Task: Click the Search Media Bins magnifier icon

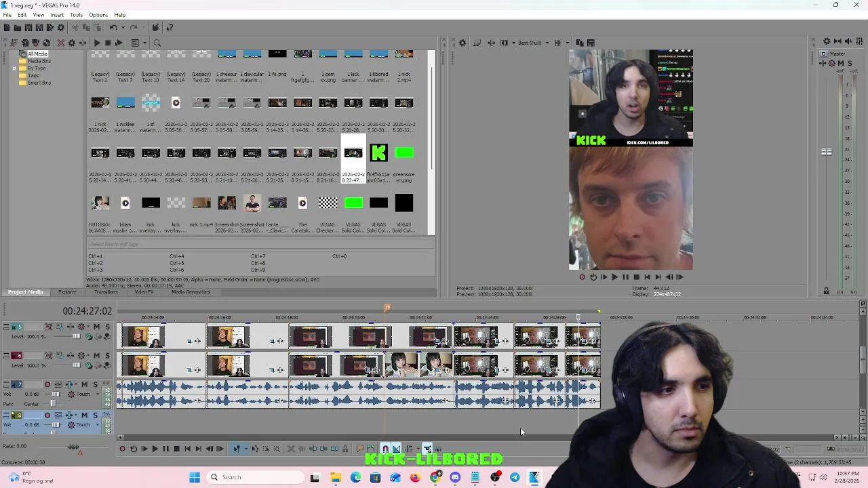Action: point(157,43)
